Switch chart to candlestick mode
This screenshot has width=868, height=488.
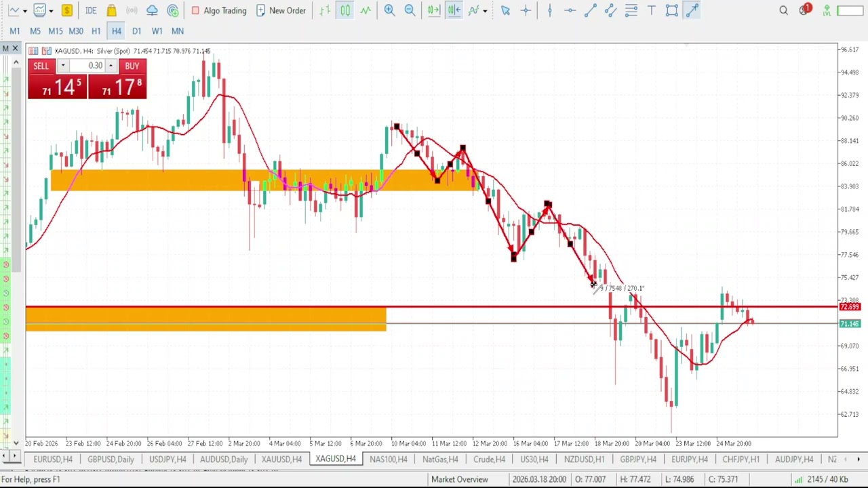[x=345, y=10]
